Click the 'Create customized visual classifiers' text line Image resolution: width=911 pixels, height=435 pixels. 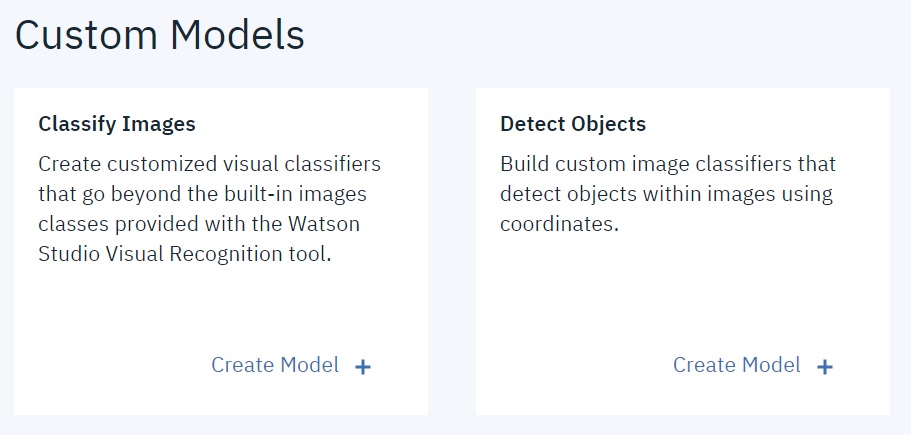209,163
